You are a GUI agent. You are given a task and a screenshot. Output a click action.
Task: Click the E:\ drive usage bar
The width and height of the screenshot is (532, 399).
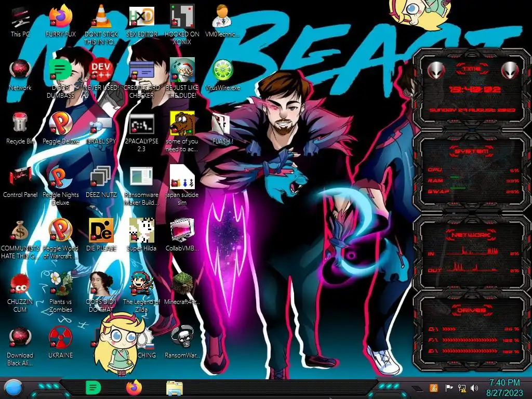pyautogui.click(x=474, y=351)
